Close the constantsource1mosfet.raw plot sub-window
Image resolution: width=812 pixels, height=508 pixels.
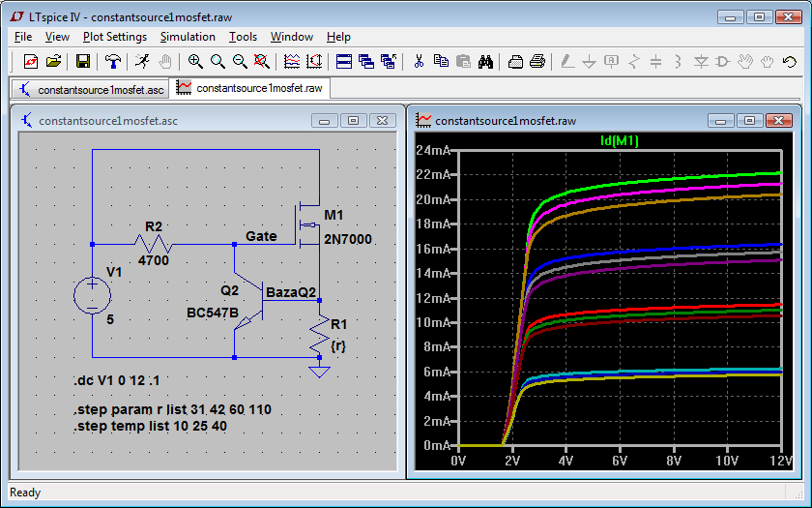coord(778,121)
